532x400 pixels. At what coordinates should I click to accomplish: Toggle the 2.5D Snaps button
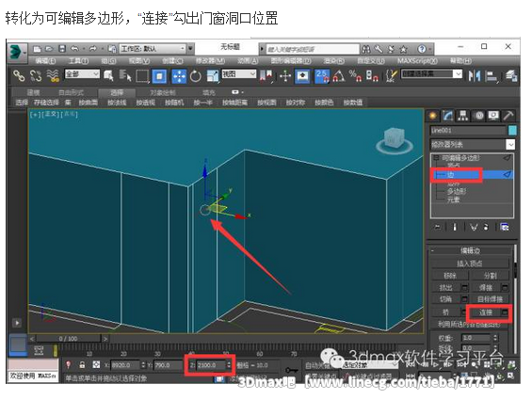pos(322,76)
